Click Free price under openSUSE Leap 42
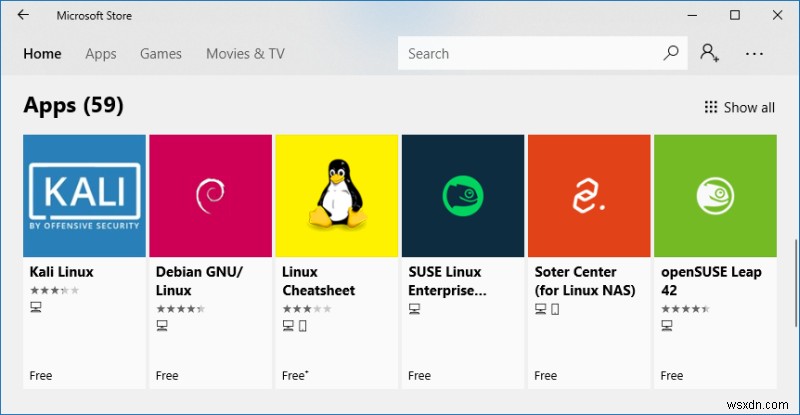This screenshot has height=415, width=800. point(671,376)
